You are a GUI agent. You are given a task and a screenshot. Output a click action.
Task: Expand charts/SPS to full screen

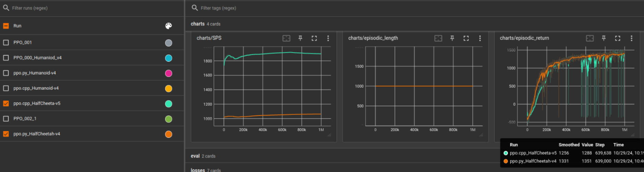(314, 38)
